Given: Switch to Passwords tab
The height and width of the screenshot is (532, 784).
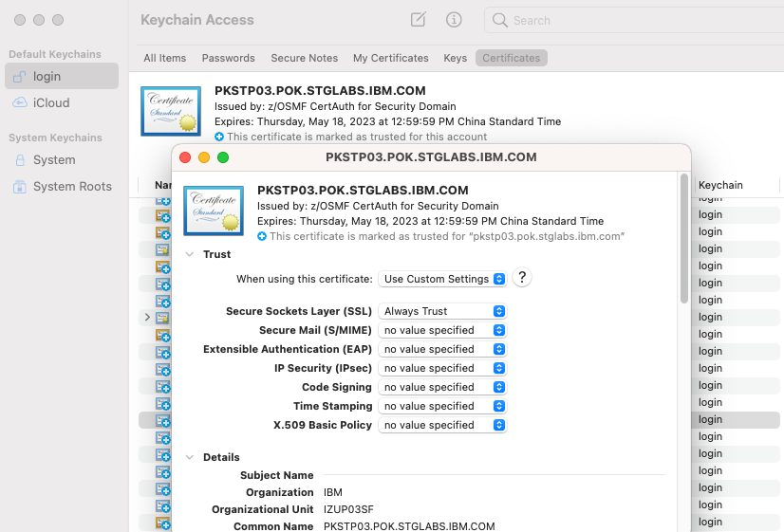Looking at the screenshot, I should tap(228, 58).
